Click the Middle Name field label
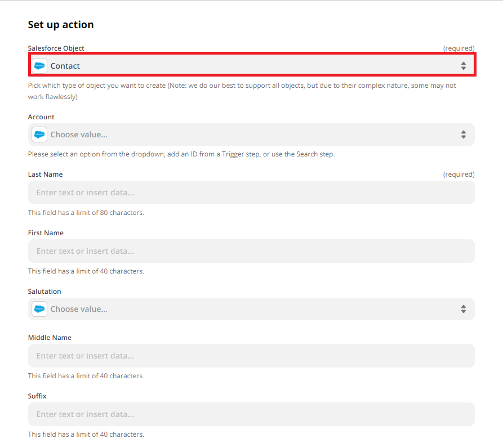Screen dimensions: 503x448 [50, 338]
